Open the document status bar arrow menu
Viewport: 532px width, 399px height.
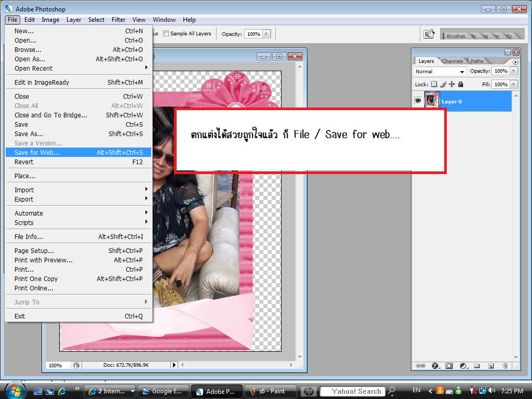(174, 365)
